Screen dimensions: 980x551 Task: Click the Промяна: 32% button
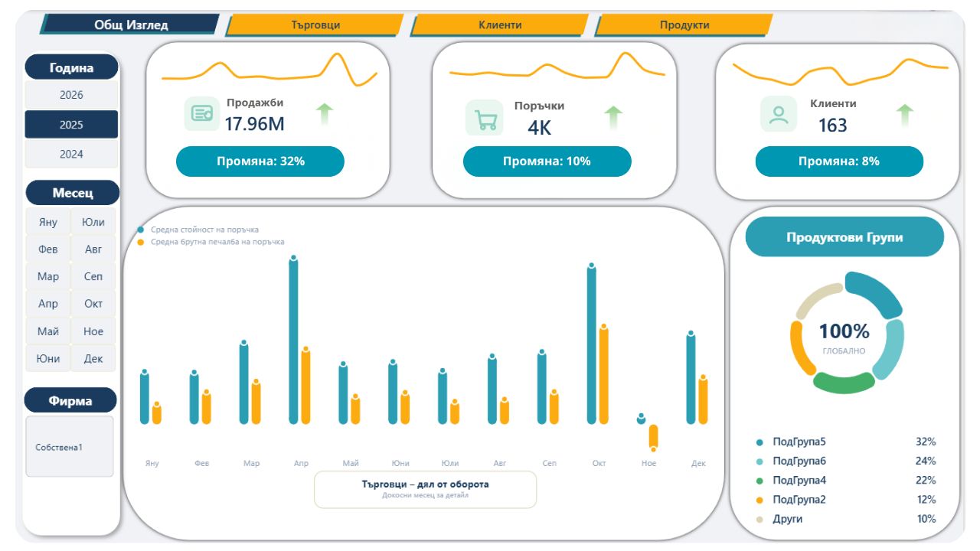pos(260,161)
